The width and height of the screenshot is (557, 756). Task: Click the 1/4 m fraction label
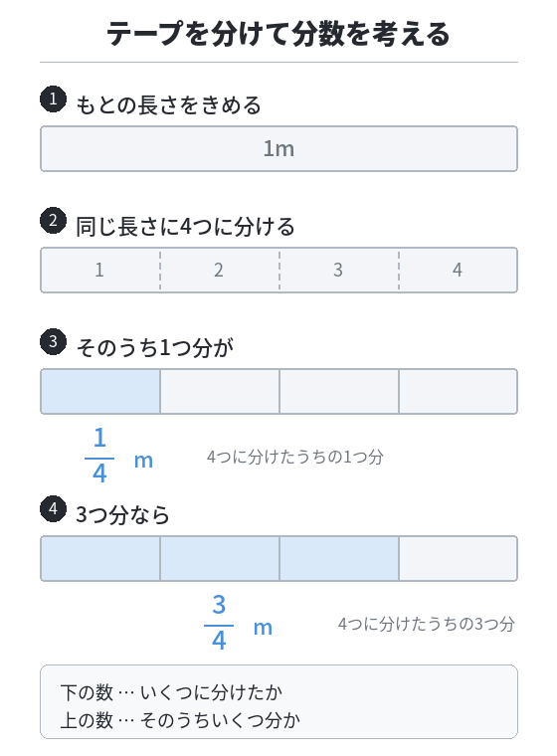[118, 456]
